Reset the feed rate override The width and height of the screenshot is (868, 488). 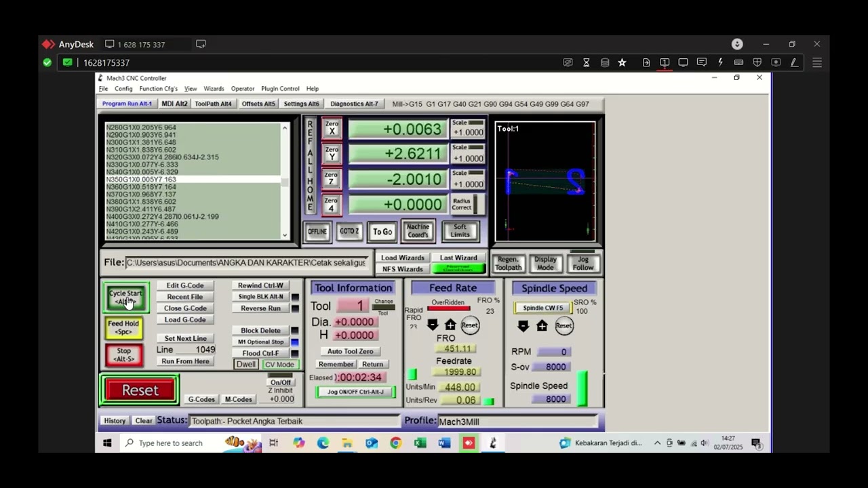(469, 325)
